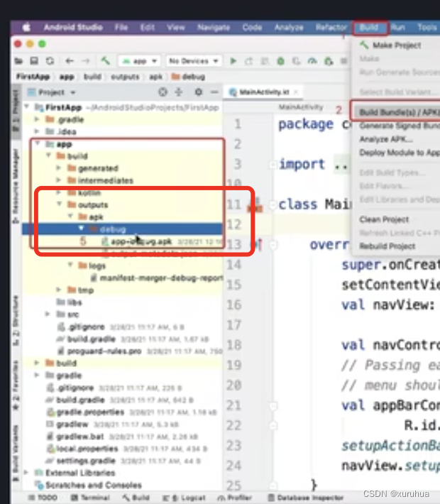The height and width of the screenshot is (504, 440).
Task: Open the Apple menu
Action: [x=26, y=28]
